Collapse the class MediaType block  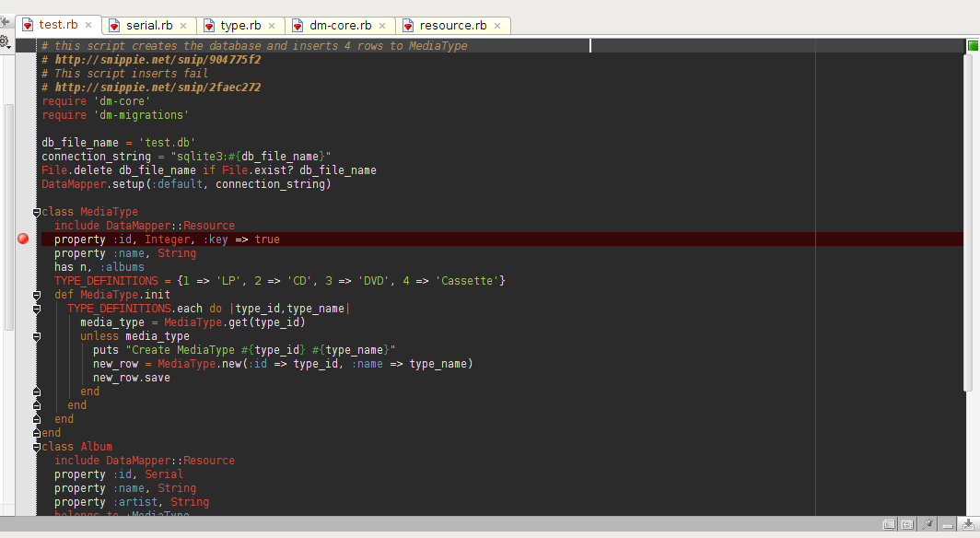[x=37, y=213]
